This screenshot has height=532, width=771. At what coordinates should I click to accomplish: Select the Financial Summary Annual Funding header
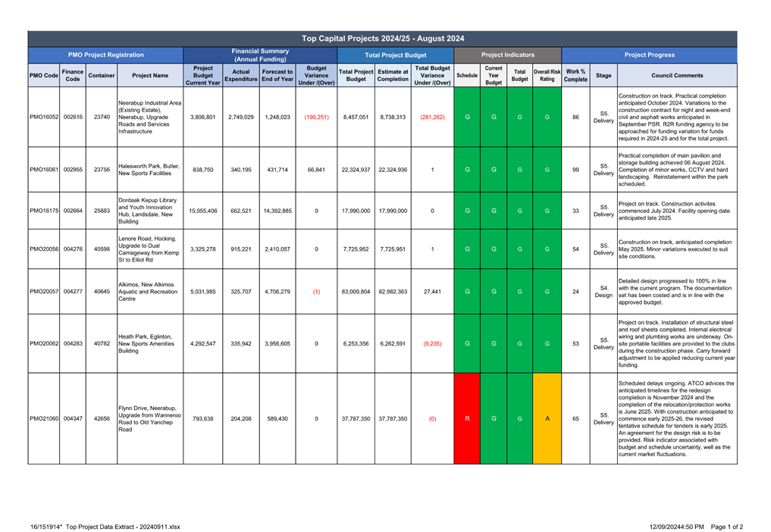click(x=260, y=55)
